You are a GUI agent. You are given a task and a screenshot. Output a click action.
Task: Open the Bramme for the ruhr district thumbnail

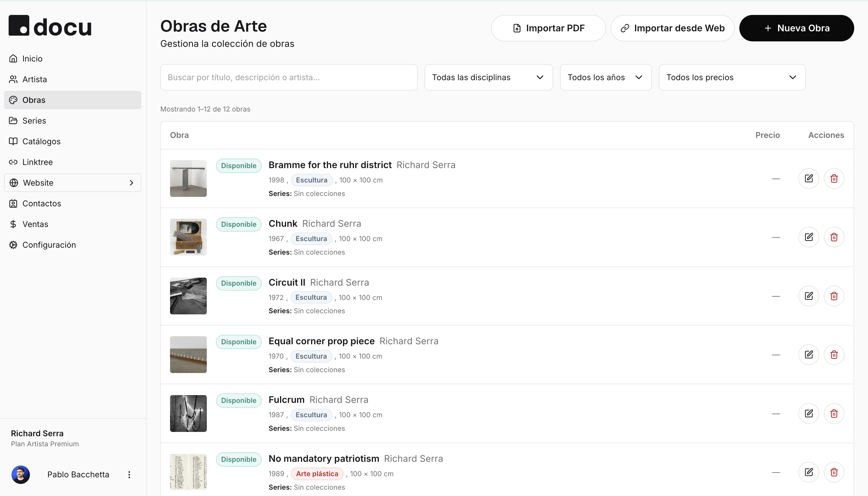pos(188,178)
